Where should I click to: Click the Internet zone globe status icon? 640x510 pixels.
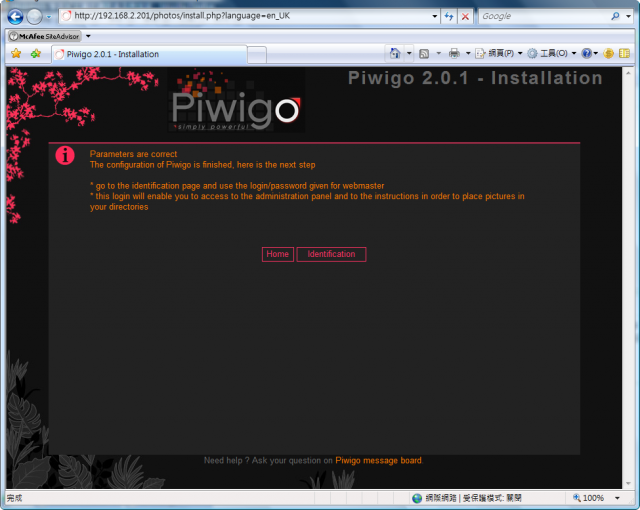tap(417, 498)
